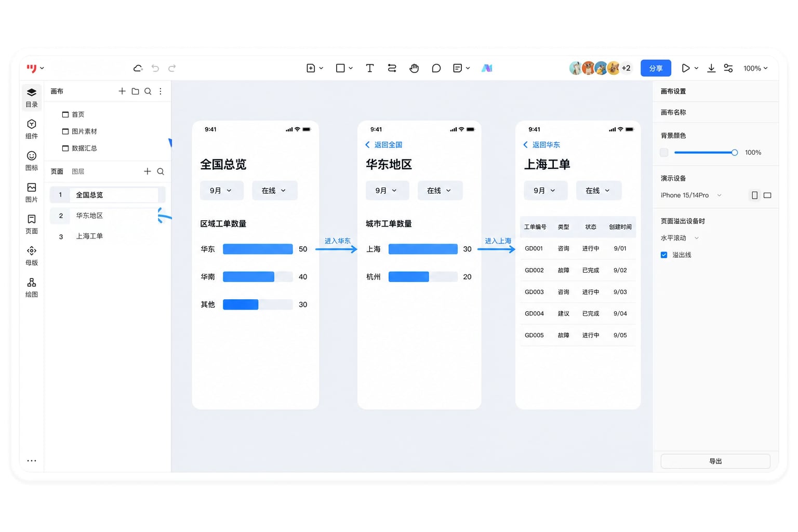This screenshot has height=532, width=798.
Task: Redo the last action
Action: point(172,68)
